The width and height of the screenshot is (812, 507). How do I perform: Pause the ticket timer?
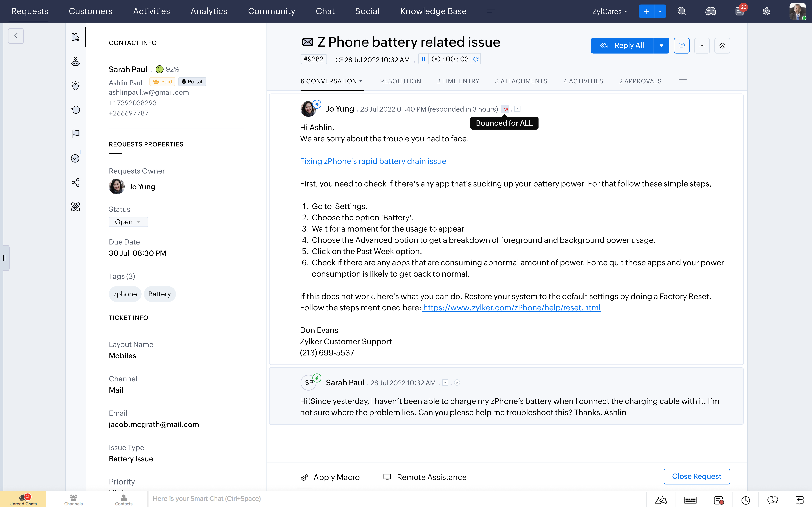(x=423, y=59)
